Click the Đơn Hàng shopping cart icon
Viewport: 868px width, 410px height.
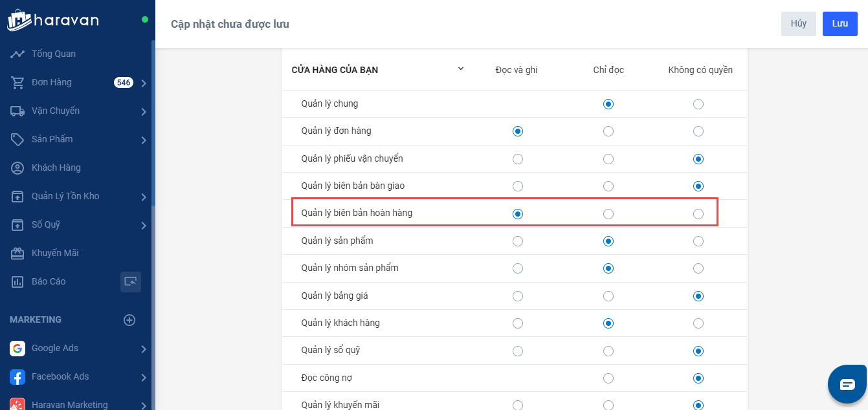click(x=17, y=83)
